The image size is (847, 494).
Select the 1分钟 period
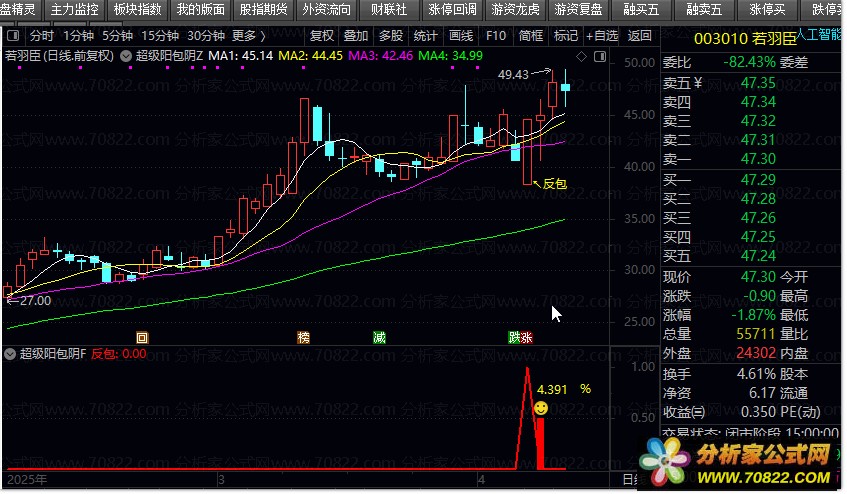click(x=78, y=36)
